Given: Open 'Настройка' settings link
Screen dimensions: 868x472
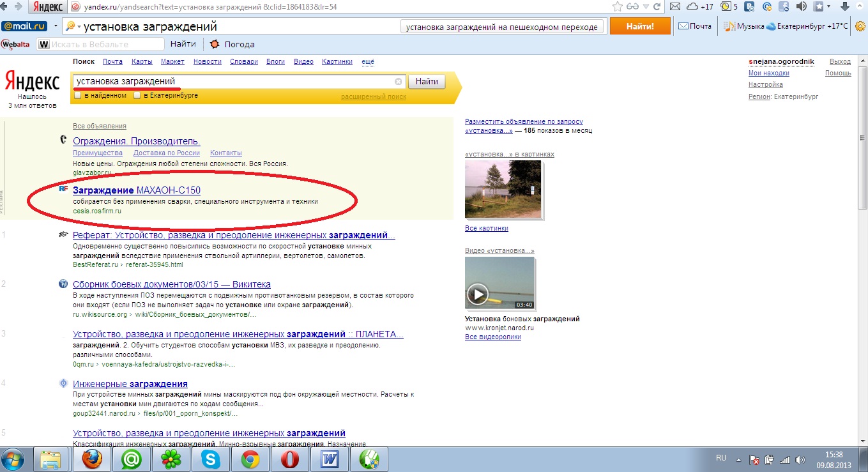Looking at the screenshot, I should pos(766,84).
